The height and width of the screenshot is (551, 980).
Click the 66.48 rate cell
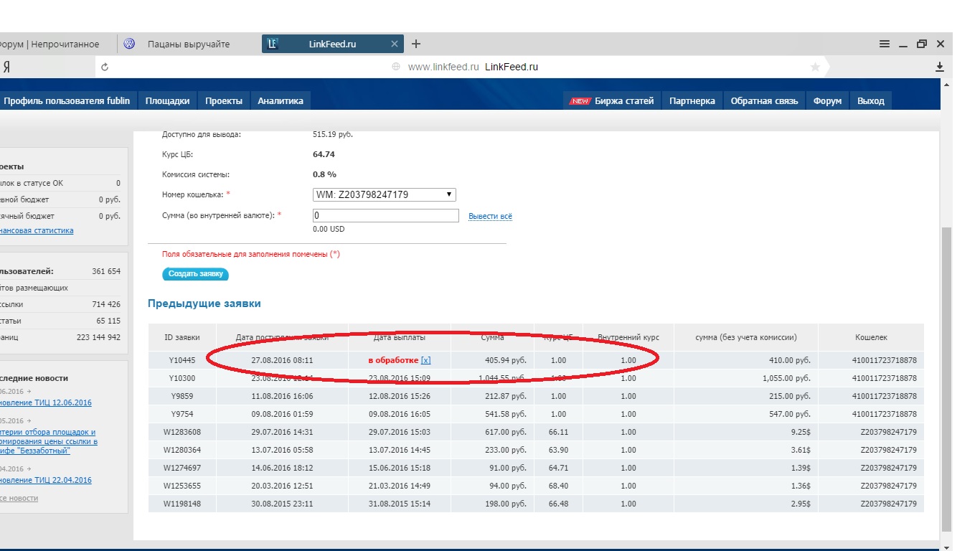558,504
